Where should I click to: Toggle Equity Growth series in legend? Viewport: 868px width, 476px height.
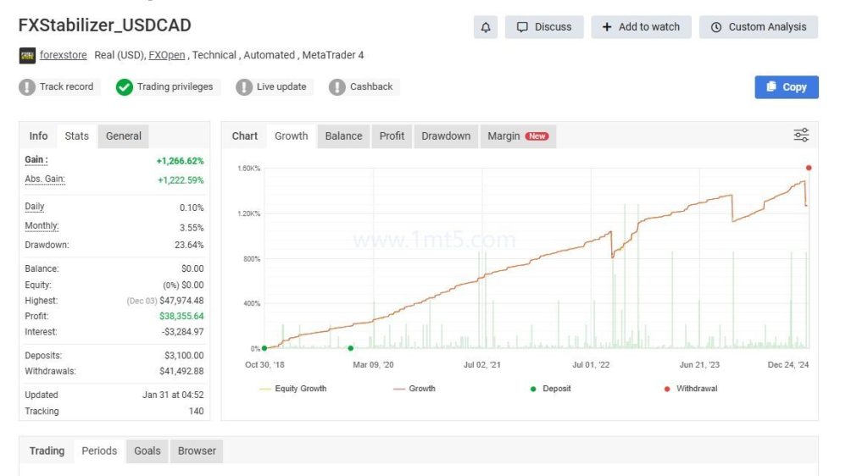pyautogui.click(x=293, y=389)
